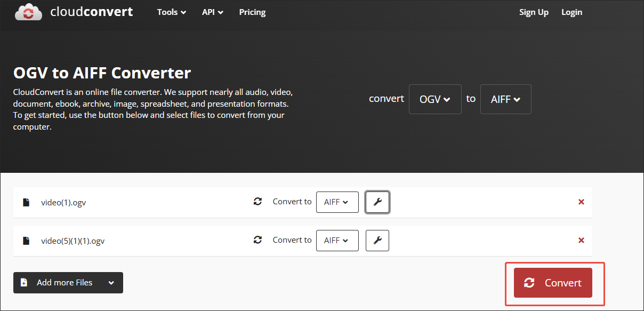Open wrench settings for video(1).ogv

click(377, 202)
